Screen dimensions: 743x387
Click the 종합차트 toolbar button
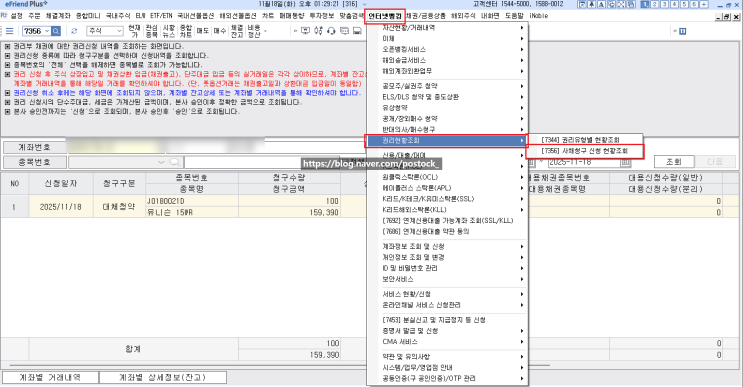(x=186, y=31)
